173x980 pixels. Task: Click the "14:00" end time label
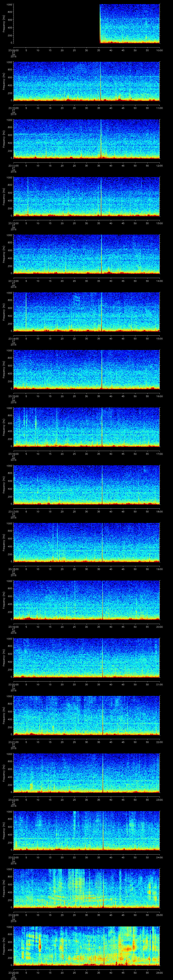pyautogui.click(x=159, y=281)
